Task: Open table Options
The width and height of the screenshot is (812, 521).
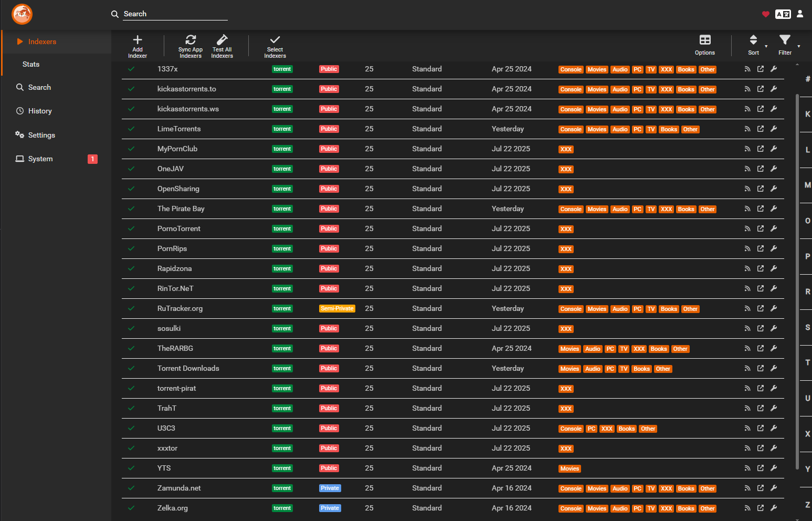Action: coord(705,45)
